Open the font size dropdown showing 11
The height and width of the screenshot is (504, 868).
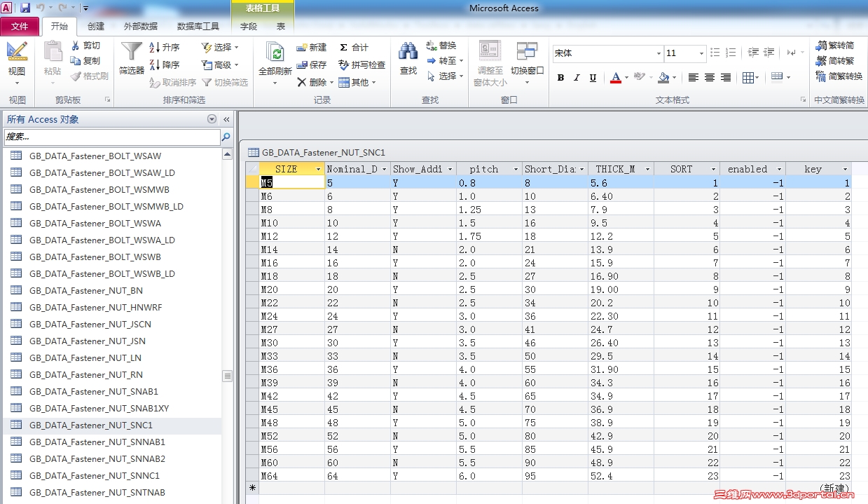(701, 53)
